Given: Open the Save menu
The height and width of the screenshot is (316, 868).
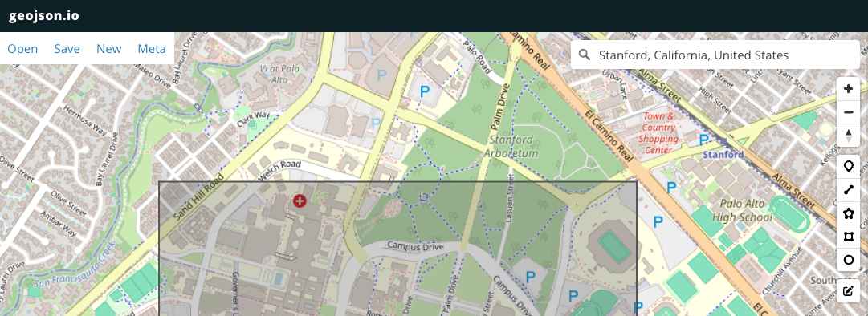Looking at the screenshot, I should [x=67, y=49].
